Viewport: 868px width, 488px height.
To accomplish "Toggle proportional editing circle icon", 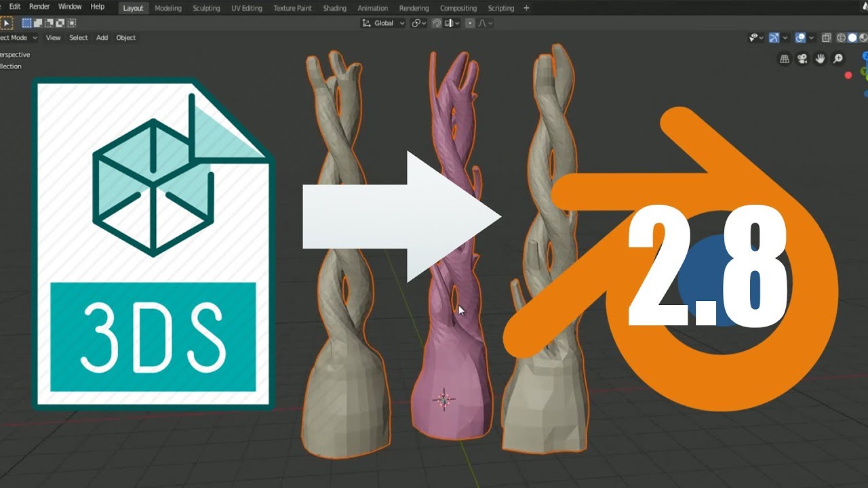I will tap(470, 23).
